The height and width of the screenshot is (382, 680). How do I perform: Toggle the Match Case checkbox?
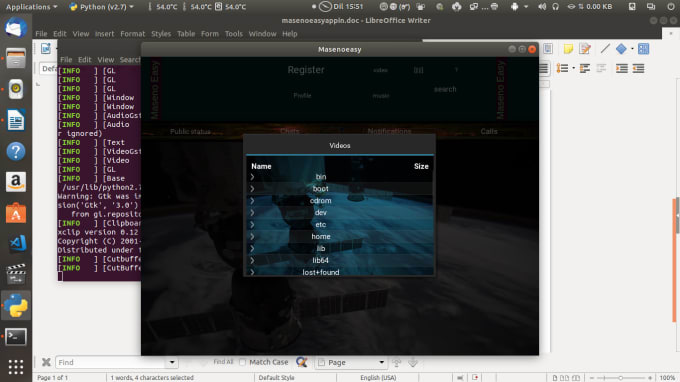(x=242, y=362)
